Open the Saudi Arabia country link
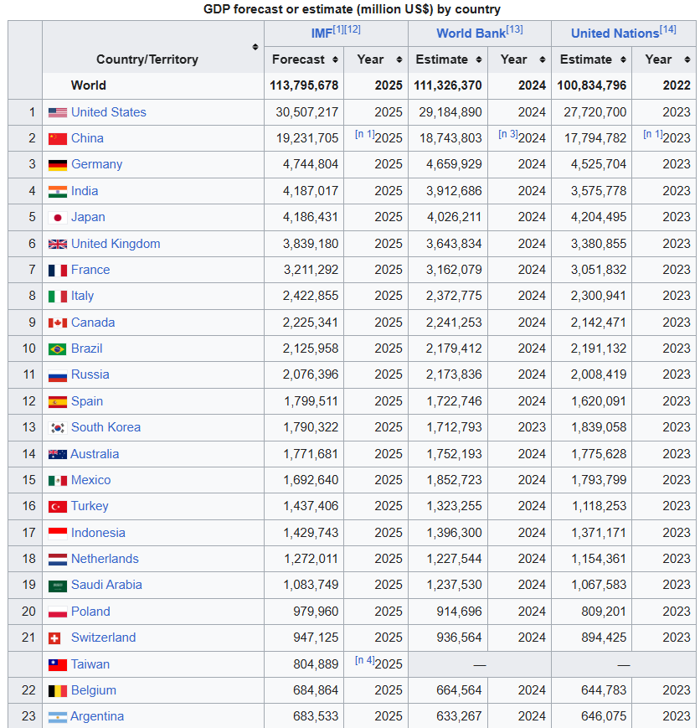 pos(106,585)
